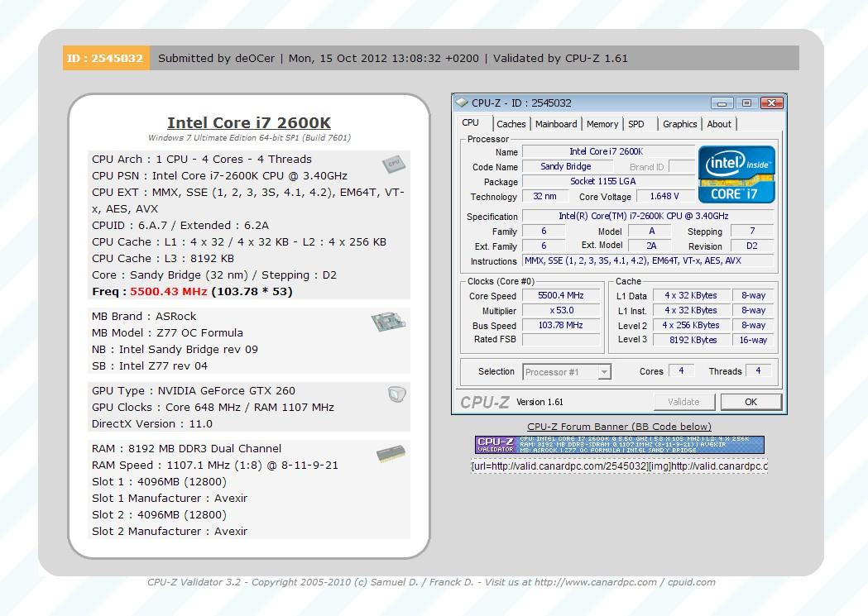Click the red 5500.43 MHz frequency text
868x616 pixels.
(168, 291)
